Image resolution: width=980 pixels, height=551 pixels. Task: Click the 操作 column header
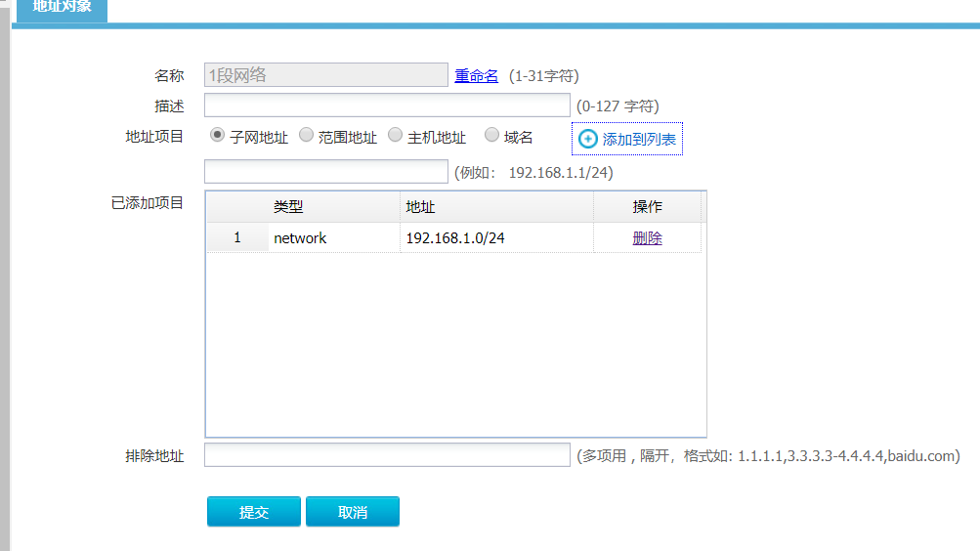647,207
